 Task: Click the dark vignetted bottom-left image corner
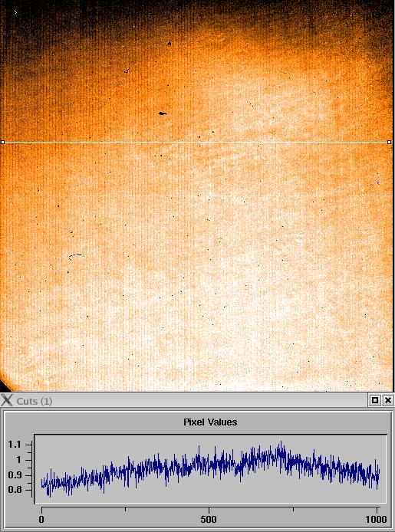pyautogui.click(x=5, y=386)
